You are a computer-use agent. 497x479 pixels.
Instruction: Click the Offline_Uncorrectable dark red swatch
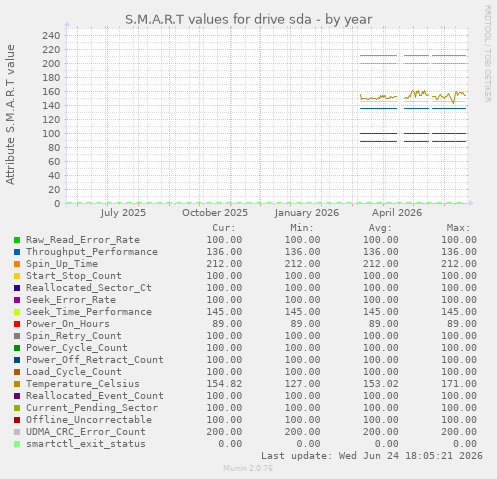[x=17, y=420]
